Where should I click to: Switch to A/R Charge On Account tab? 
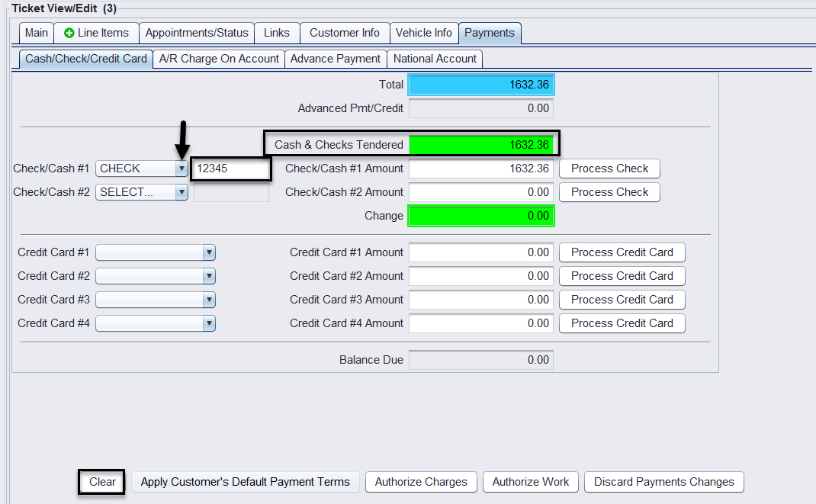[219, 59]
